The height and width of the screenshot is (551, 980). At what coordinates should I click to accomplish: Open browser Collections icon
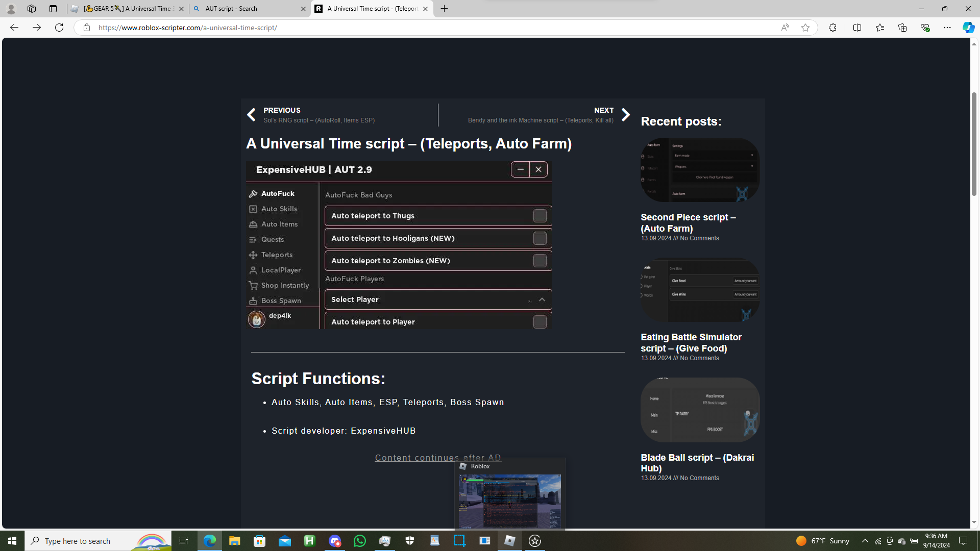click(902, 28)
